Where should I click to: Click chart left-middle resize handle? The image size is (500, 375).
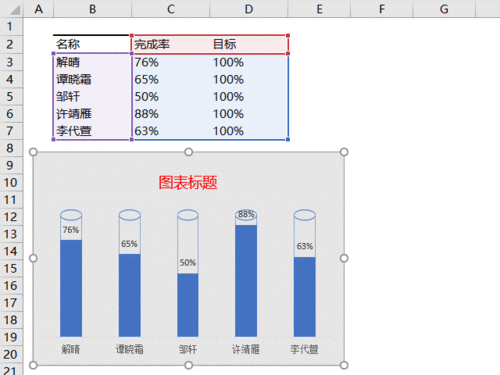click(33, 258)
